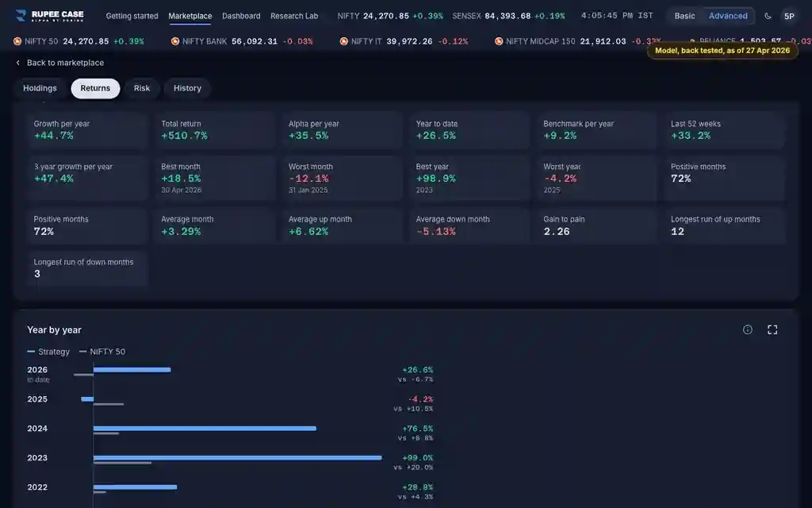Open the Marketplace nav item
This screenshot has height=508, width=812.
click(190, 16)
